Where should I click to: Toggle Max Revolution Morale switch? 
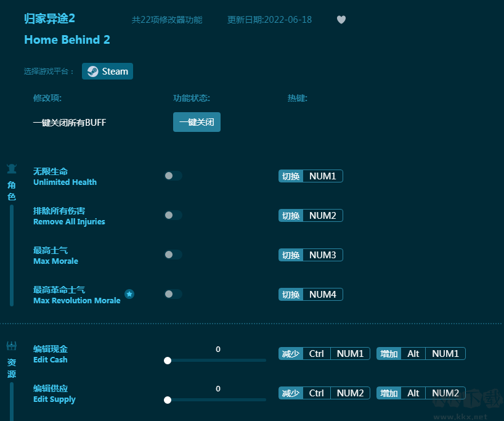[173, 295]
